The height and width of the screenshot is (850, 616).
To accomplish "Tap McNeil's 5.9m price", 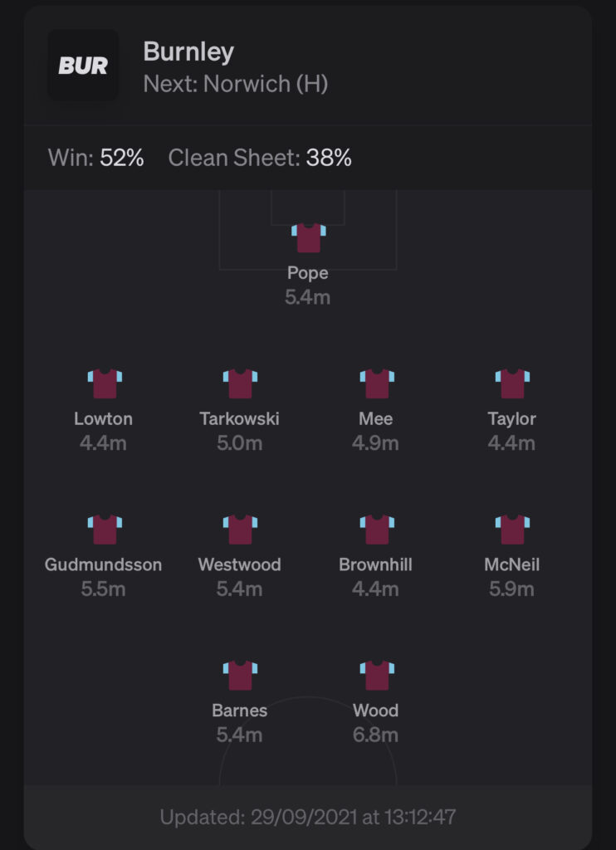I will [511, 589].
